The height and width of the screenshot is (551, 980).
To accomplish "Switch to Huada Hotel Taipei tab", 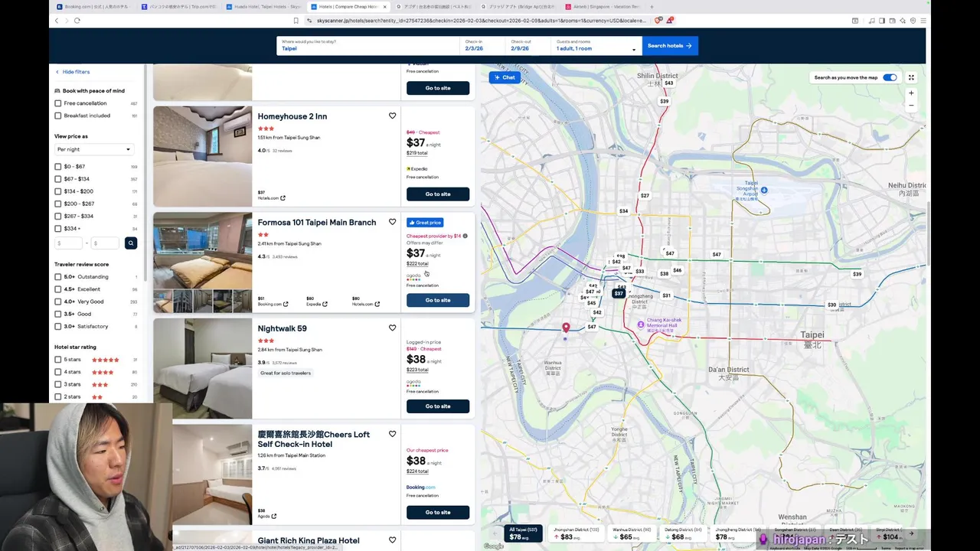I will [264, 6].
